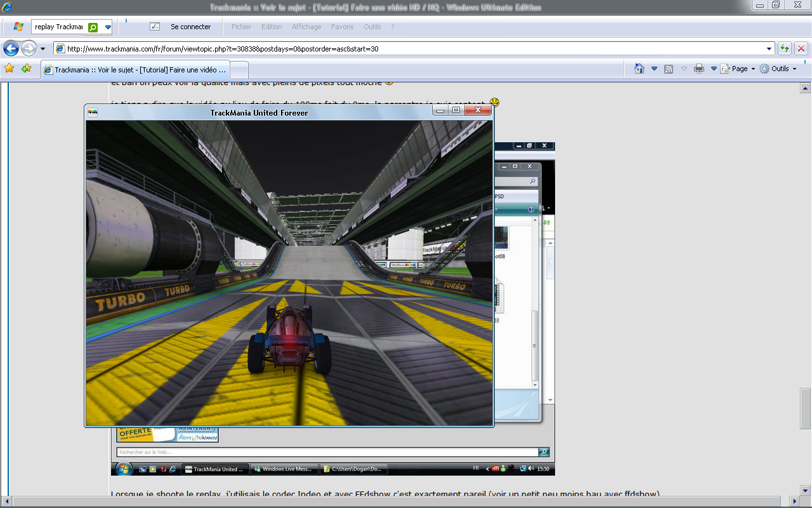Image resolution: width=812 pixels, height=508 pixels.
Task: Click the Windows Live toolbar logo icon
Action: coord(18,27)
